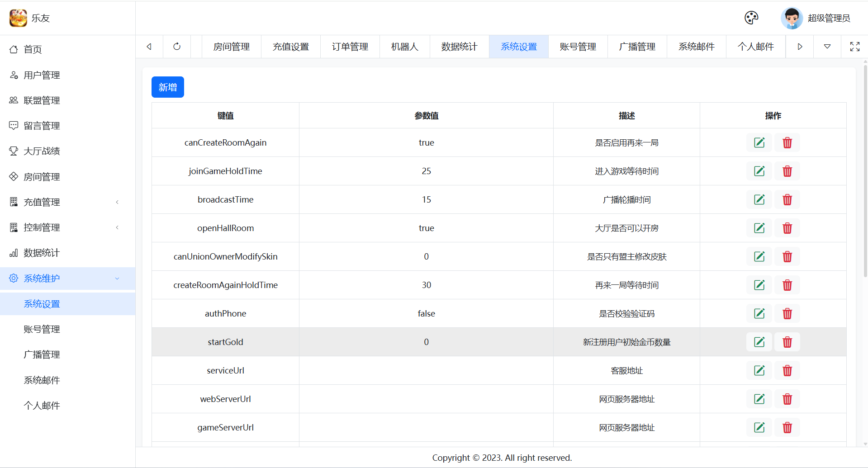Screen dimensions: 868x468
Task: Switch to the 订单管理 tab
Action: pos(350,47)
